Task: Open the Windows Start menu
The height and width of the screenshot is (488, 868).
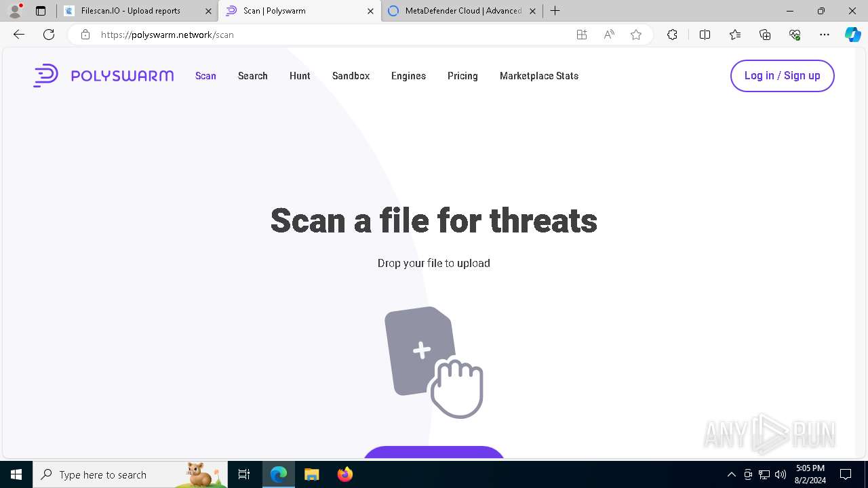Action: click(x=16, y=474)
